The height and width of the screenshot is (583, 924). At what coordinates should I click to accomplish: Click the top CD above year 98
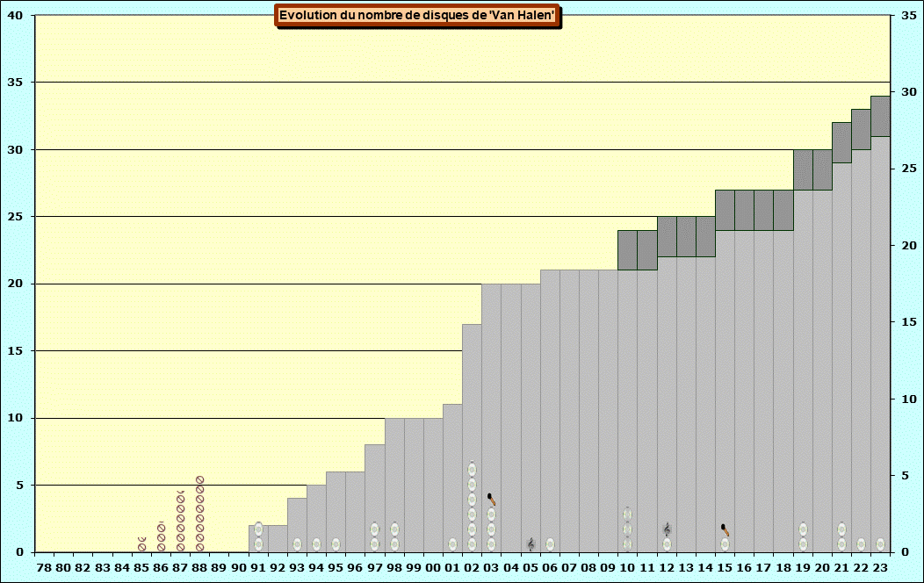tap(394, 529)
